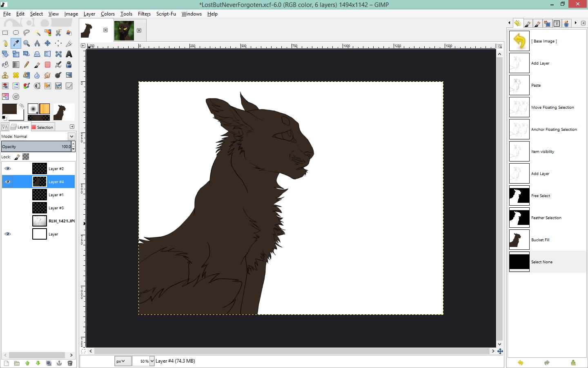Select the Scissors Select tool

coord(58,33)
